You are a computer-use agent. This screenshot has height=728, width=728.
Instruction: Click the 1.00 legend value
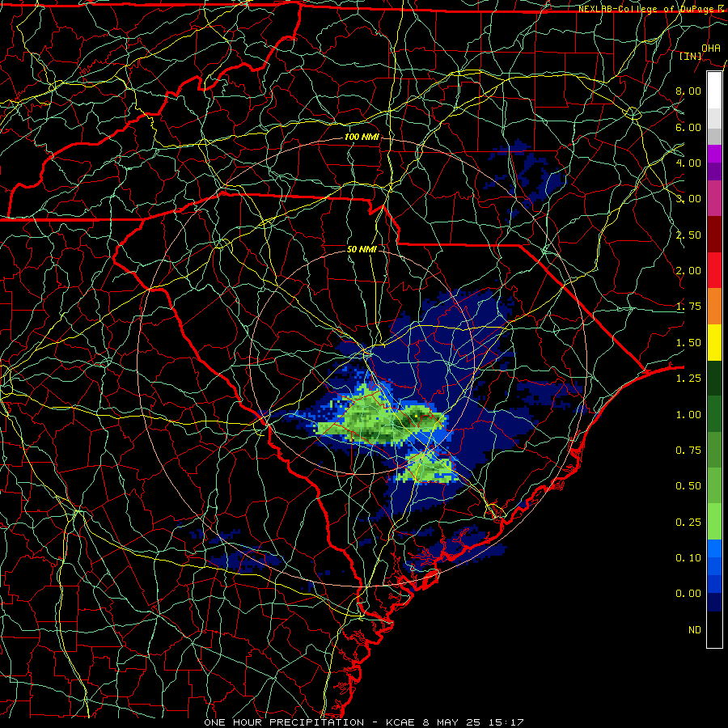(688, 415)
